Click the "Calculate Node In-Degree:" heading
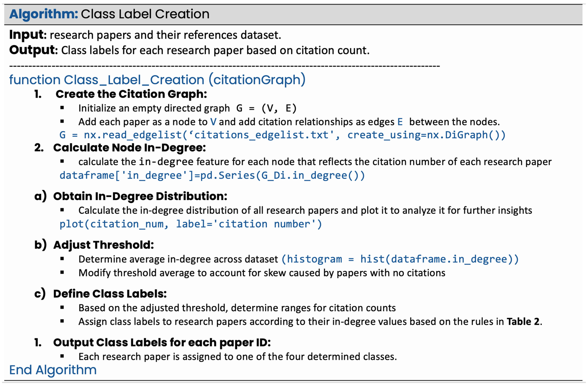Viewport: 588px width, 387px height. pos(129,148)
